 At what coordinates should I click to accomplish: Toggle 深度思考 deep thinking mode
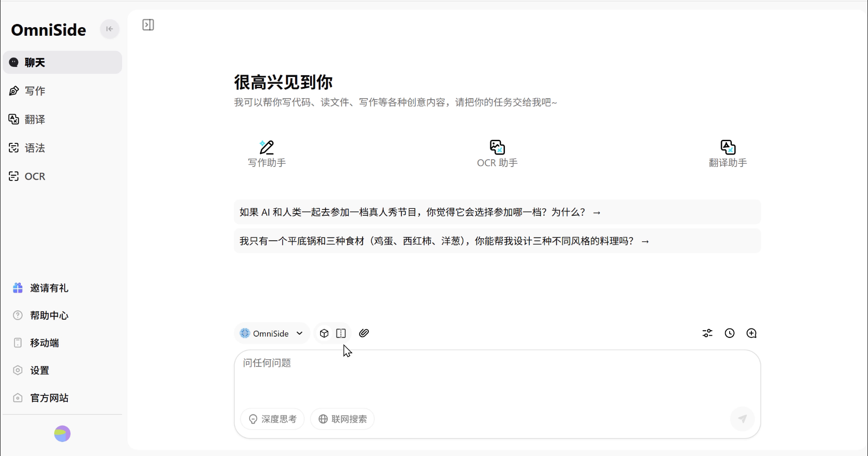point(273,419)
